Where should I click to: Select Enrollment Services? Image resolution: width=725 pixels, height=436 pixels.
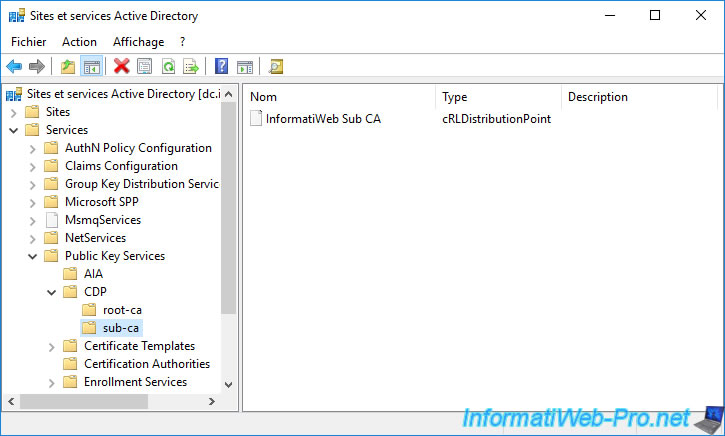click(x=135, y=382)
